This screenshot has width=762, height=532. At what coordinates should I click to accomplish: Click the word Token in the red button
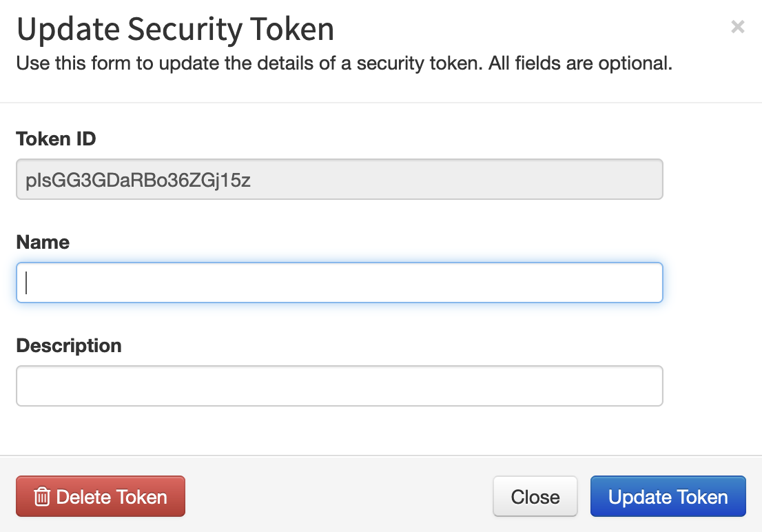141,497
